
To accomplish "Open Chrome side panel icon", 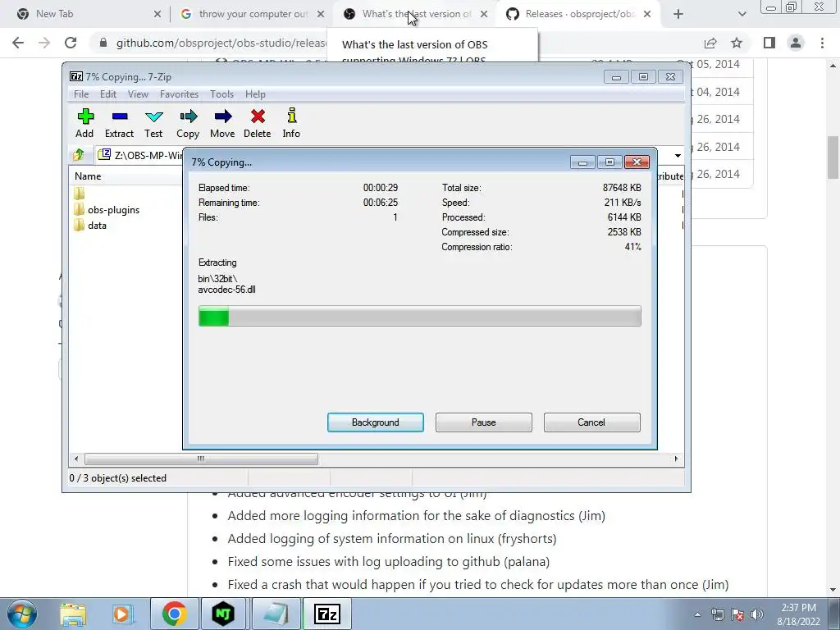I will [x=769, y=43].
